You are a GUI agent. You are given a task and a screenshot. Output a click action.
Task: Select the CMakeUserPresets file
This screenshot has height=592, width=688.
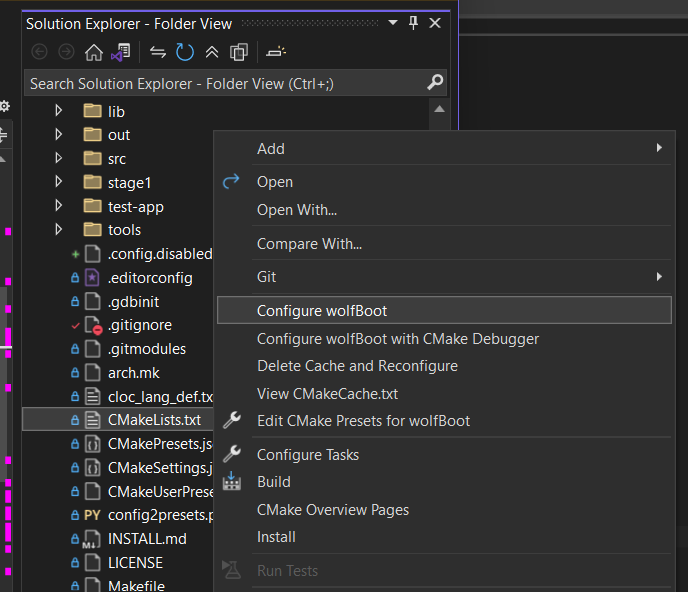point(161,492)
